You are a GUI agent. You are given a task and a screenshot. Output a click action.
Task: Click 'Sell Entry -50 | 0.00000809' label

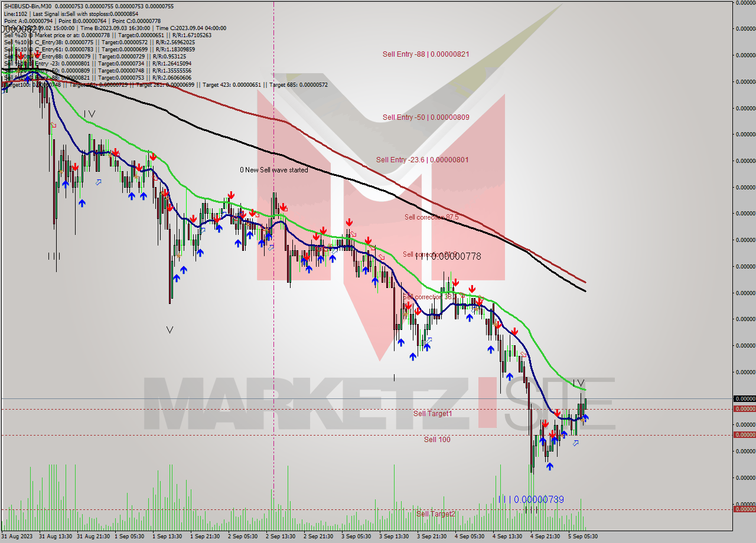tap(426, 117)
